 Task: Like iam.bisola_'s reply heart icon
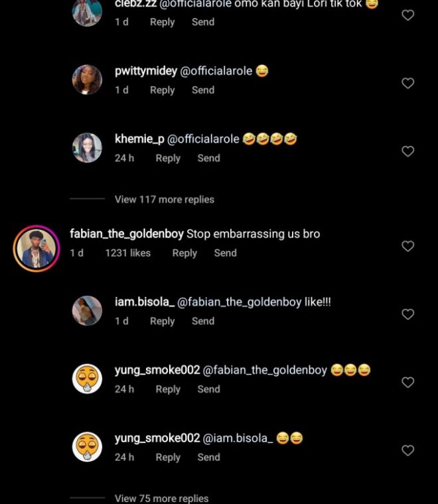click(x=408, y=314)
